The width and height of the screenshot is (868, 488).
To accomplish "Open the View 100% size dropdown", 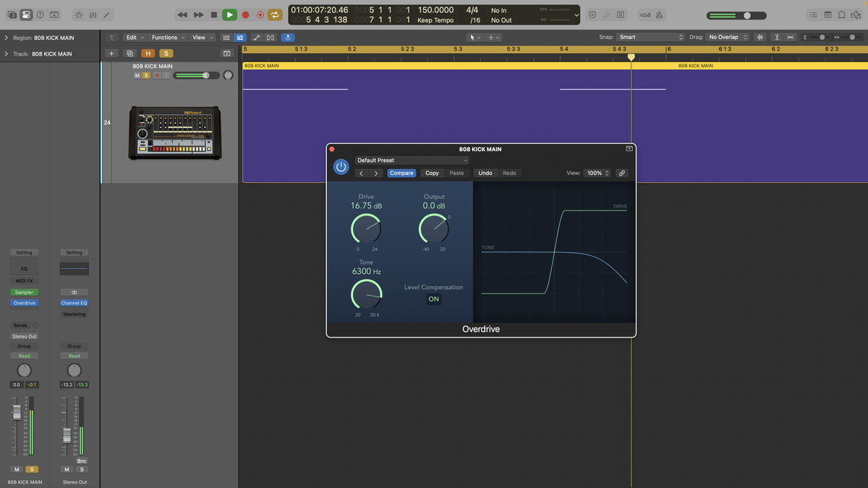I will click(x=598, y=174).
